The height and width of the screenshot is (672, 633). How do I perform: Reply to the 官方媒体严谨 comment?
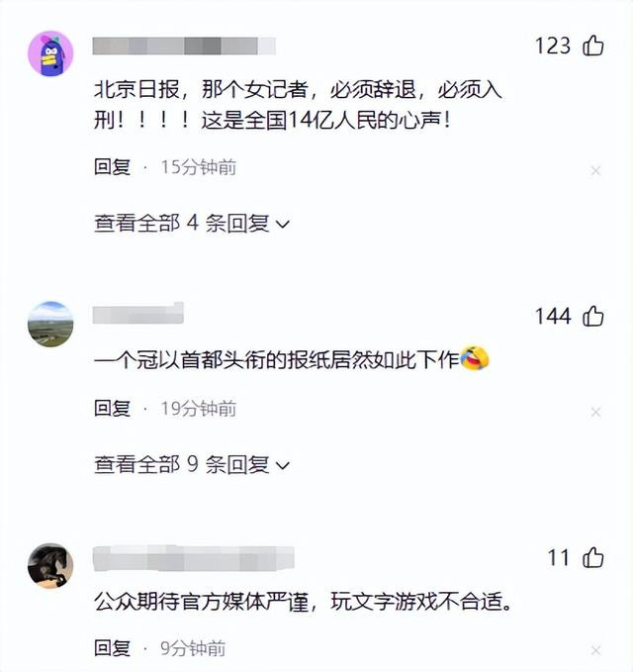pyautogui.click(x=112, y=647)
